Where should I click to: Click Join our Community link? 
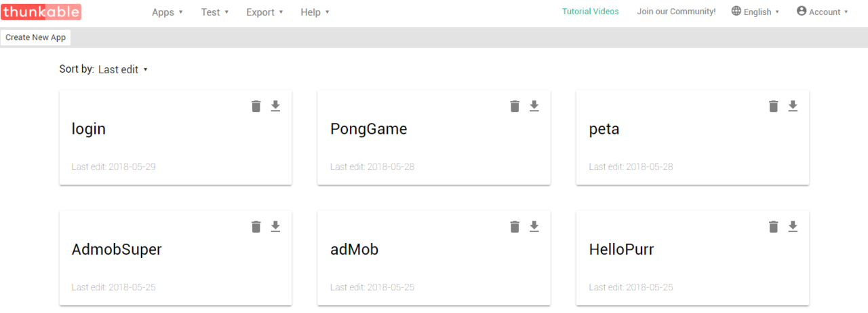point(676,12)
